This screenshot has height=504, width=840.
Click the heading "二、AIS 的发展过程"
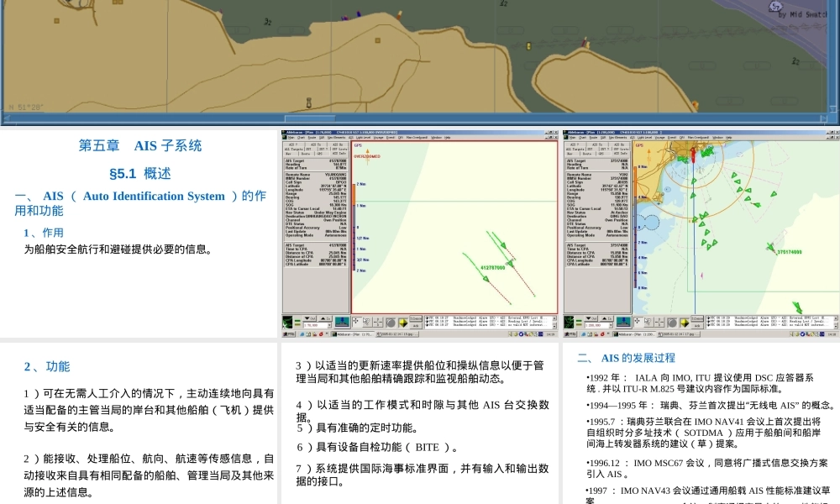(x=627, y=358)
